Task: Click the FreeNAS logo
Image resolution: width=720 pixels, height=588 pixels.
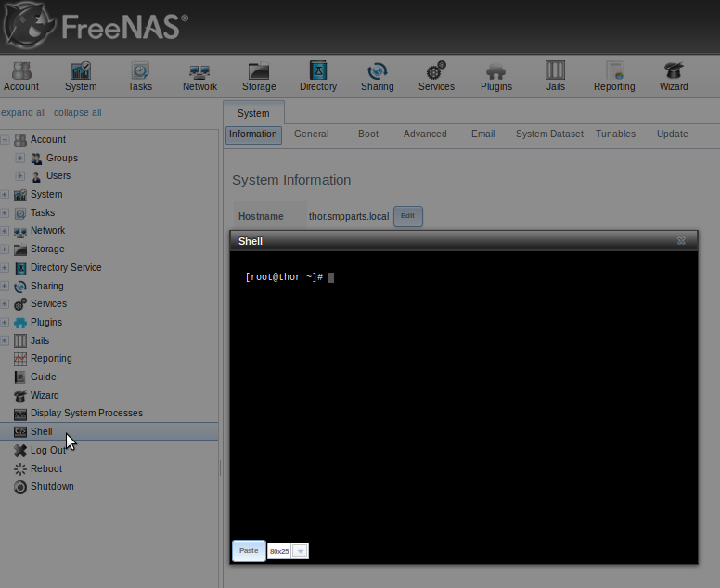Action: pos(96,26)
